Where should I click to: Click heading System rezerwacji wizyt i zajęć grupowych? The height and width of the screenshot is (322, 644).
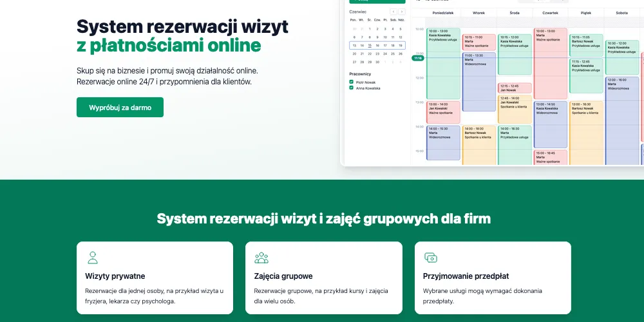click(324, 218)
